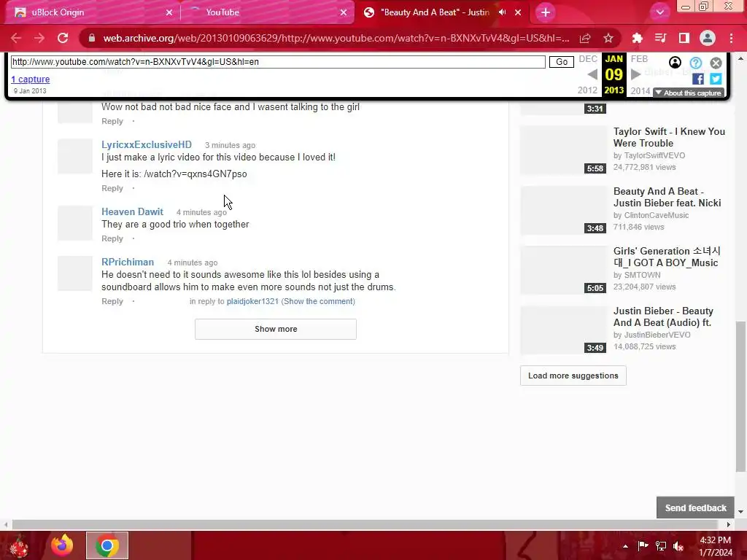Open Justin Bieber Beauty And A Beat Audio
Viewport: 747px width, 560px height.
pos(663,316)
